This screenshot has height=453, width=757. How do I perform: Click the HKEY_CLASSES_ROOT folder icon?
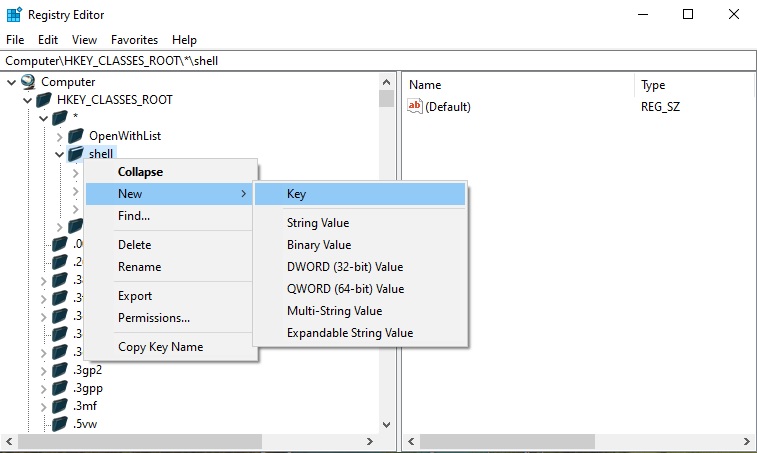coord(44,100)
